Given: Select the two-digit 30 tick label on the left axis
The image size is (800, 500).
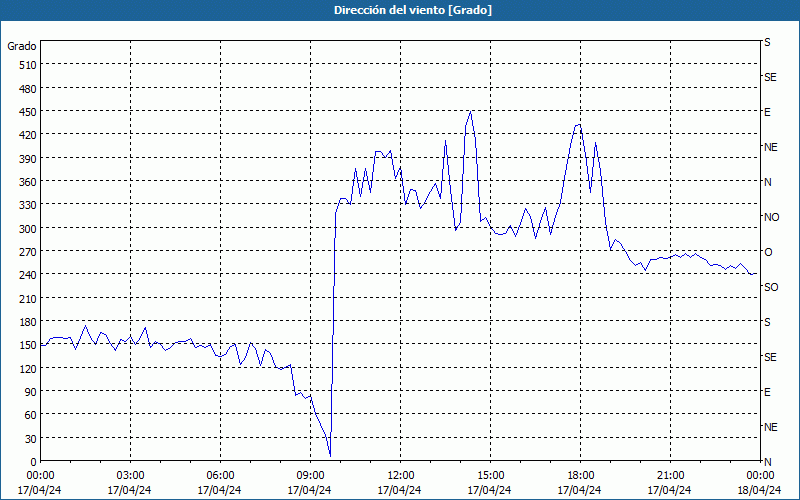Looking at the screenshot, I should [31, 439].
